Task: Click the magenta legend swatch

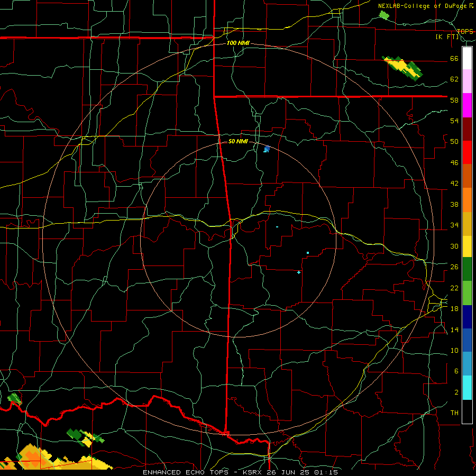Action: click(x=467, y=105)
